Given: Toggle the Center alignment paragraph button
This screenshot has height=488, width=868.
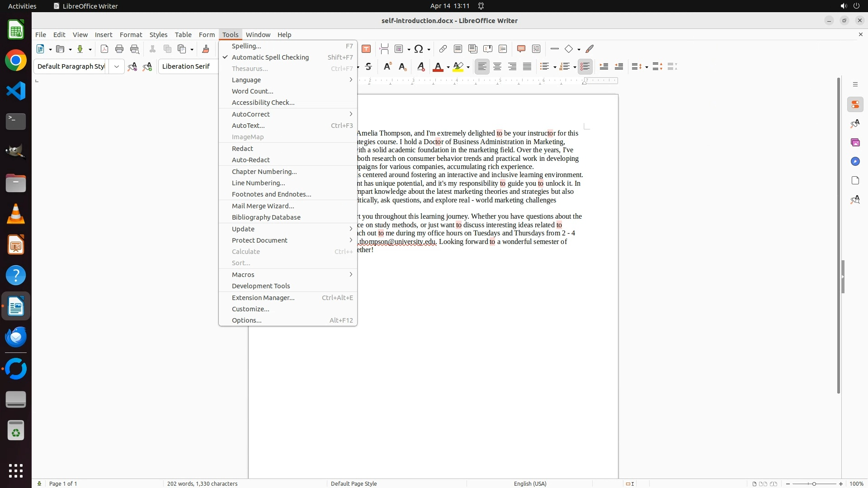Looking at the screenshot, I should tap(497, 66).
